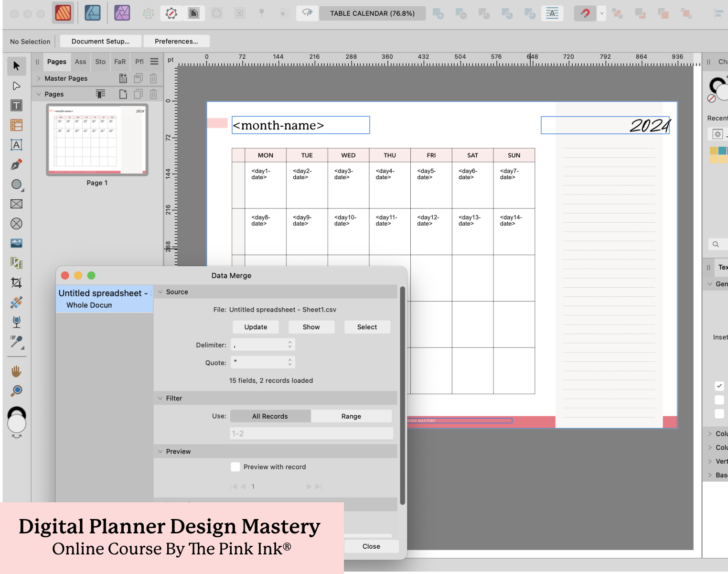
Task: Select the Node tool
Action: coord(17,86)
